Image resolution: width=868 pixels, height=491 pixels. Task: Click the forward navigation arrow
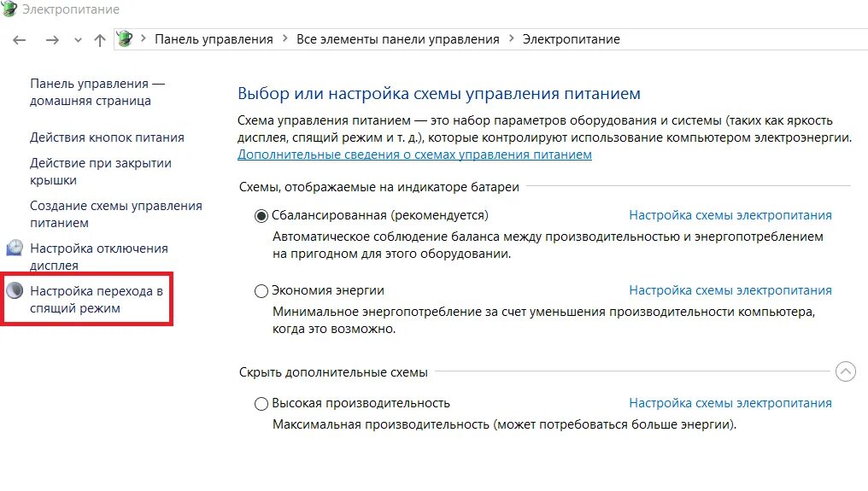point(52,40)
